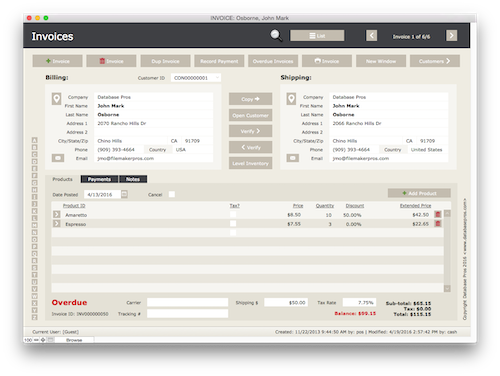
Task: Switch to the Payments tab
Action: point(99,179)
